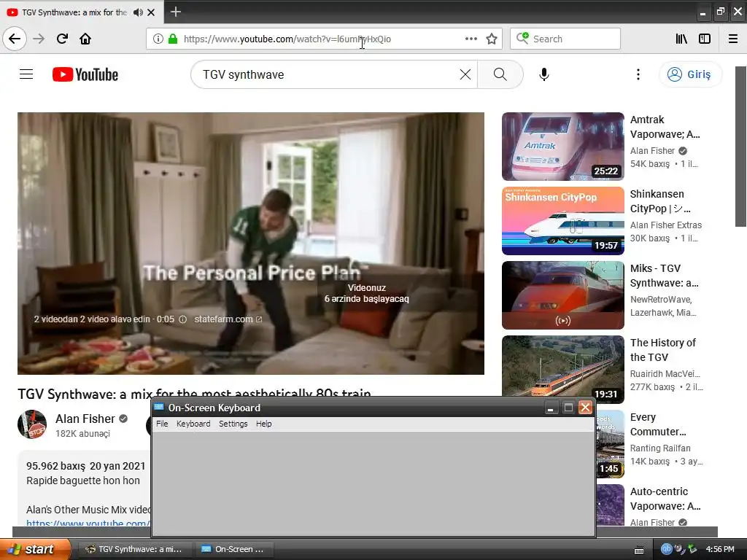This screenshot has width=747, height=560.
Task: Start voice search with microphone icon
Action: [x=544, y=74]
